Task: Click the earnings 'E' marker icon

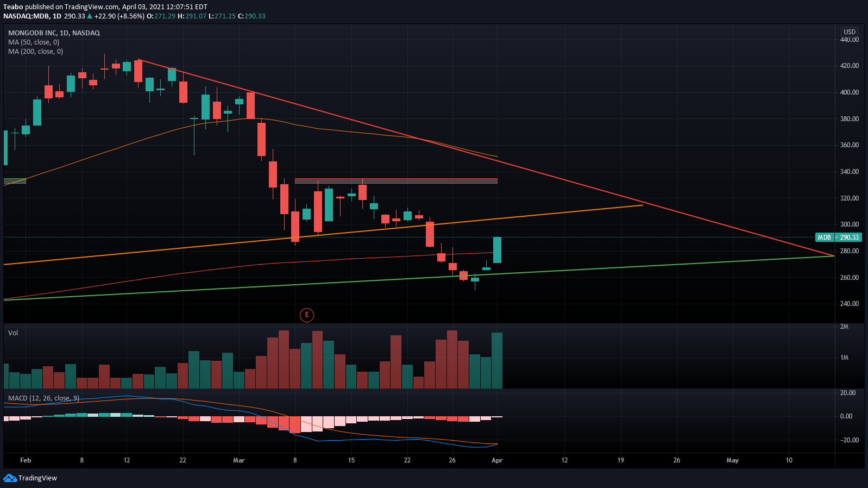Action: (307, 315)
